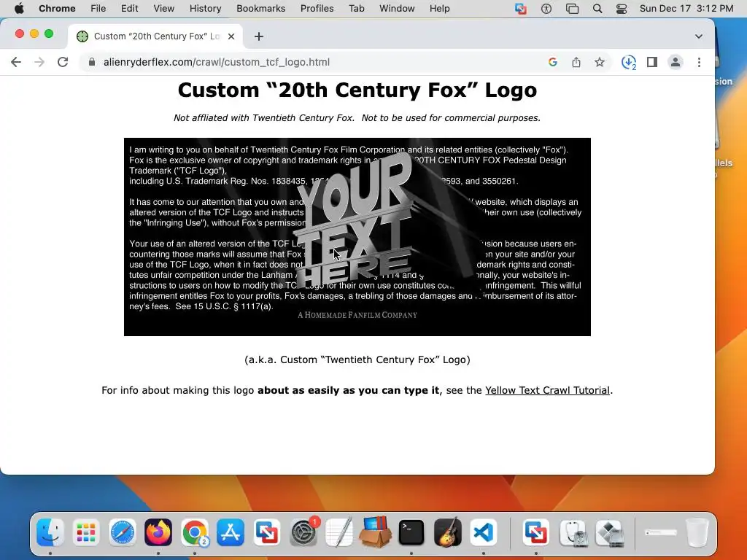
Task: Open System Settings from the Dock
Action: pyautogui.click(x=303, y=532)
